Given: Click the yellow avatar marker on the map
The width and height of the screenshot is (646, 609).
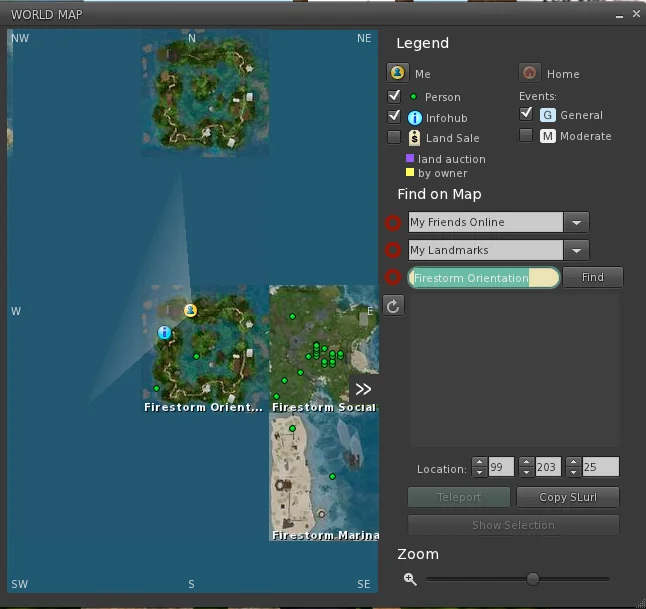Looking at the screenshot, I should [190, 310].
